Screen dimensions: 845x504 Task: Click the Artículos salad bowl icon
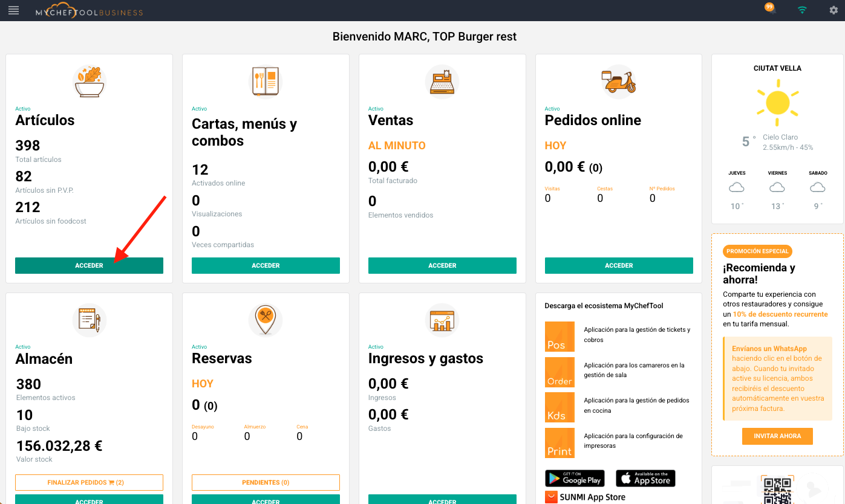tap(89, 82)
